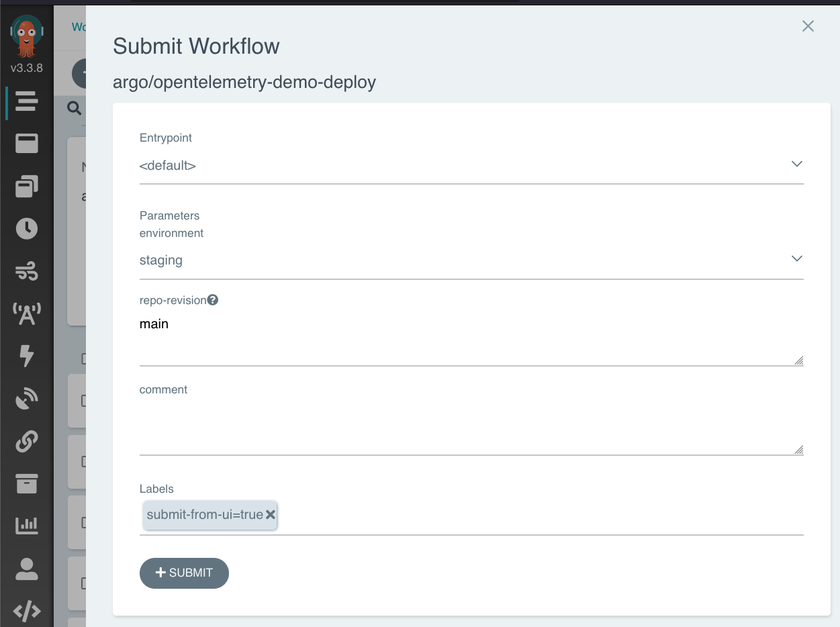Open Cron Workflows clock icon

coord(27,228)
